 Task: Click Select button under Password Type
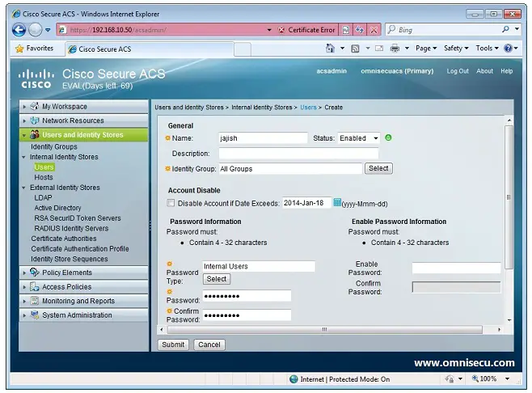coord(217,279)
